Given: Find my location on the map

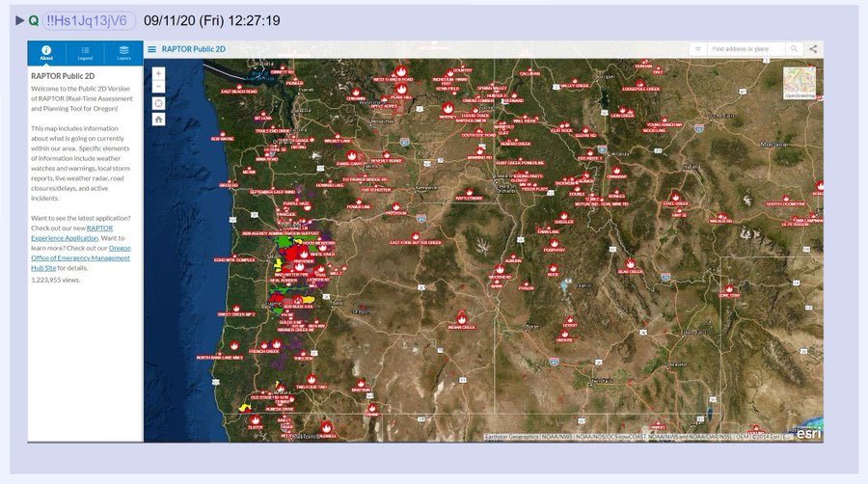Looking at the screenshot, I should [x=158, y=103].
